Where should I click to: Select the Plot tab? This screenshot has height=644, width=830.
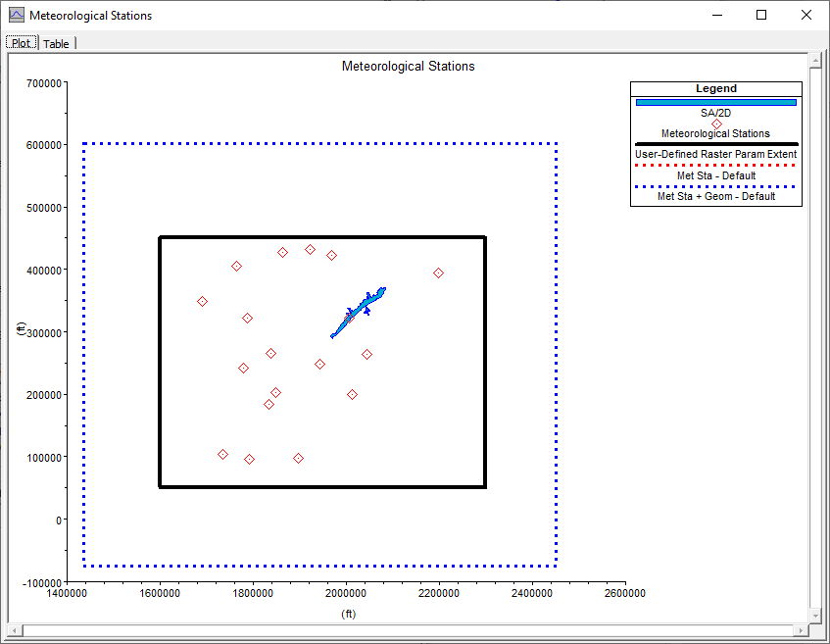(20, 43)
